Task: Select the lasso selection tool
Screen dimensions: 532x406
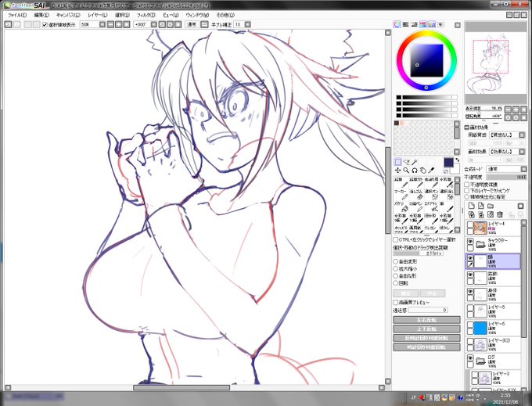Action: pyautogui.click(x=406, y=162)
